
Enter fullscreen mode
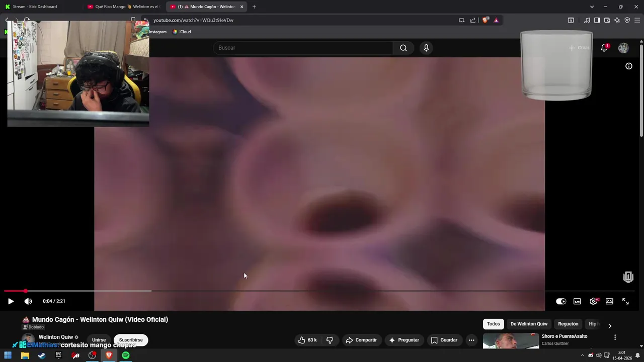click(x=625, y=301)
